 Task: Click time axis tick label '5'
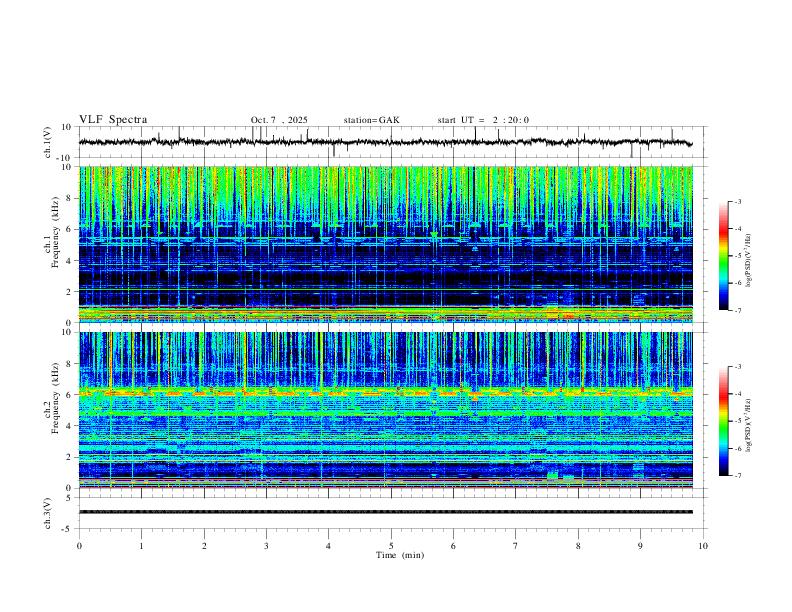click(391, 546)
